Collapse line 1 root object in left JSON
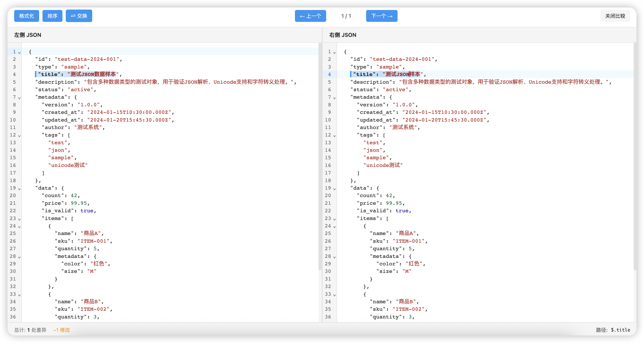 coord(19,52)
